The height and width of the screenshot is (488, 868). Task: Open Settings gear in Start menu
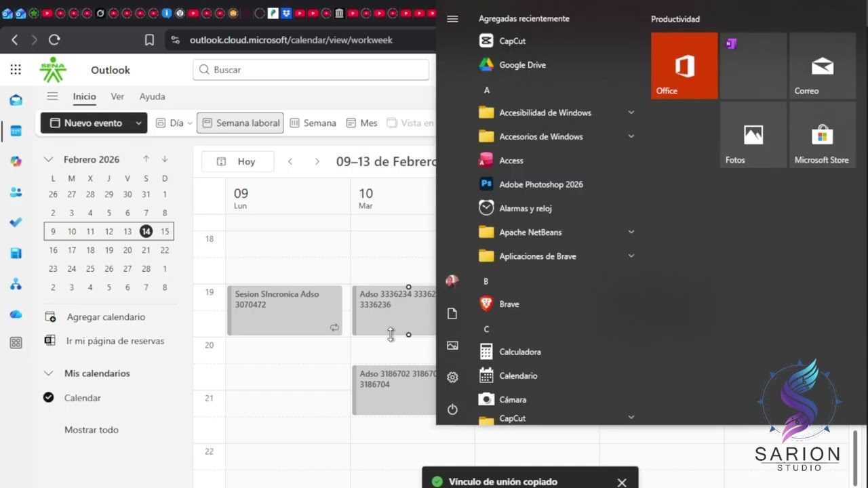click(452, 378)
